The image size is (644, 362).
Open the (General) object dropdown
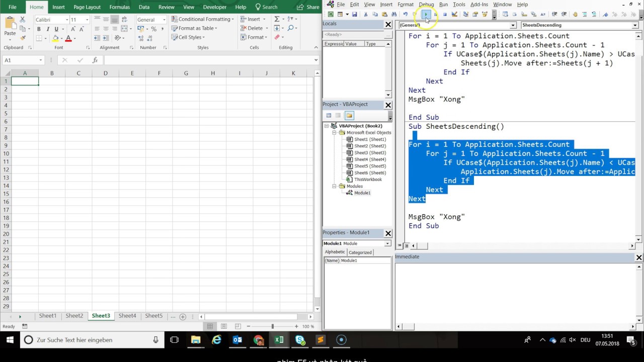click(x=512, y=25)
